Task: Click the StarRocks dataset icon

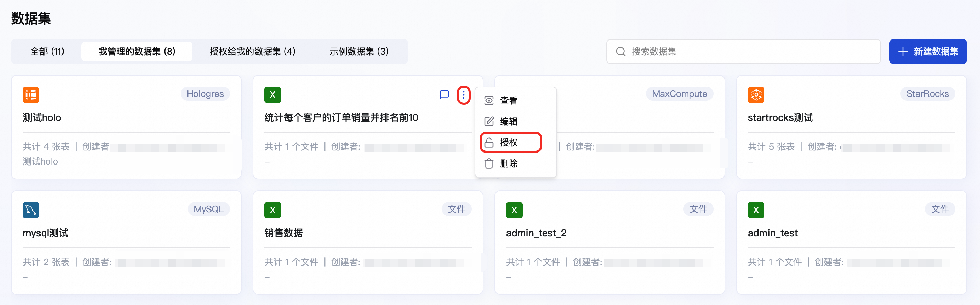Action: (x=755, y=95)
